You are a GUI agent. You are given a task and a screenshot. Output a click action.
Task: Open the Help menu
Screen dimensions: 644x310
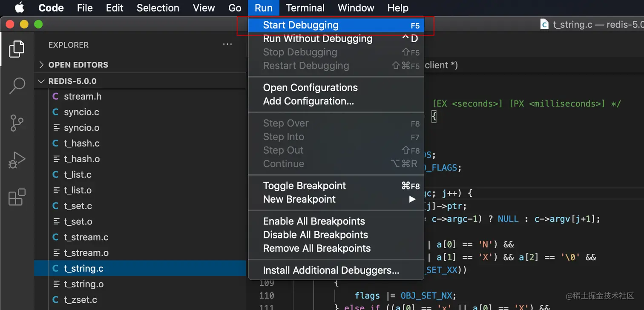398,8
